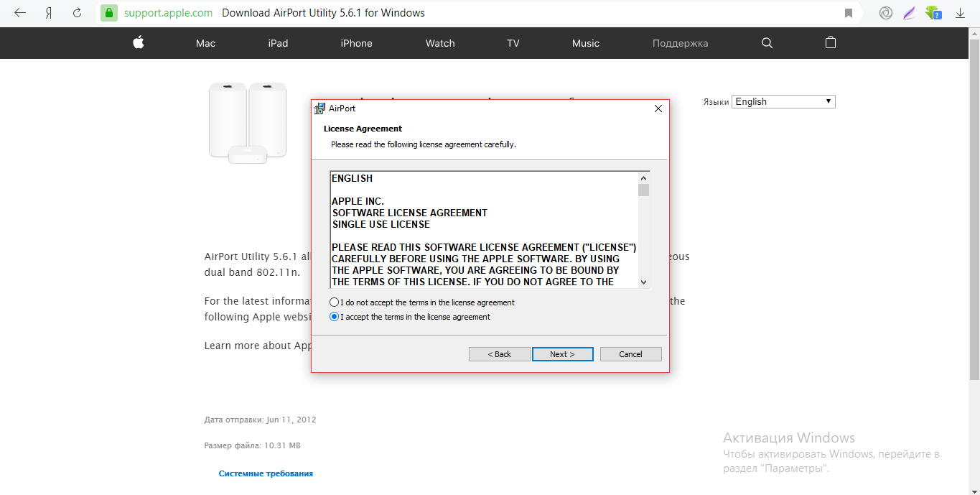Screen dimensions: 980x495
Task: Click Cancel in the AirPort installer
Action: (630, 354)
